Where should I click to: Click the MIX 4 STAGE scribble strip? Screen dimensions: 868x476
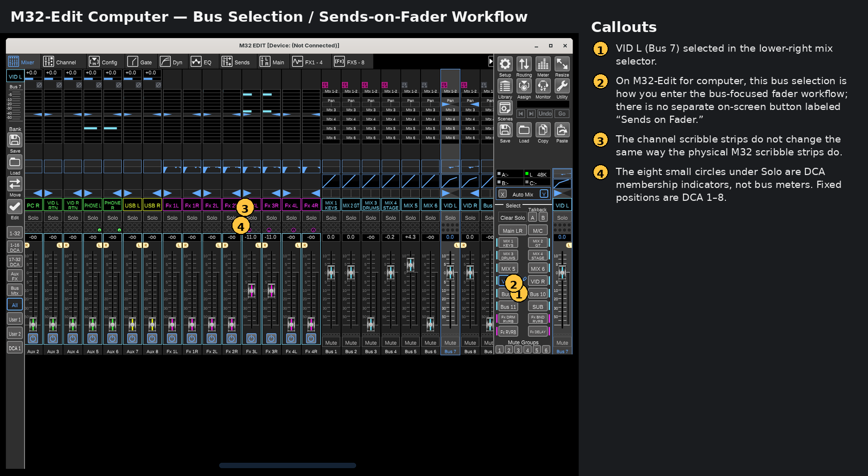[x=391, y=205]
